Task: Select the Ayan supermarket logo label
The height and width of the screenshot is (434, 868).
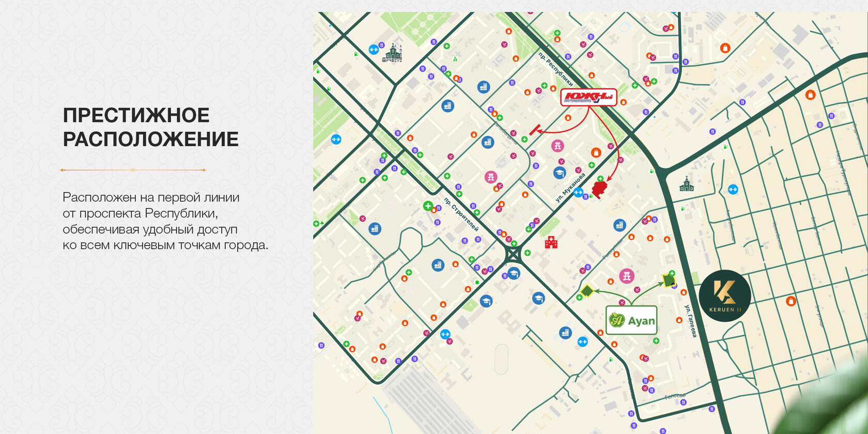Action: click(631, 320)
